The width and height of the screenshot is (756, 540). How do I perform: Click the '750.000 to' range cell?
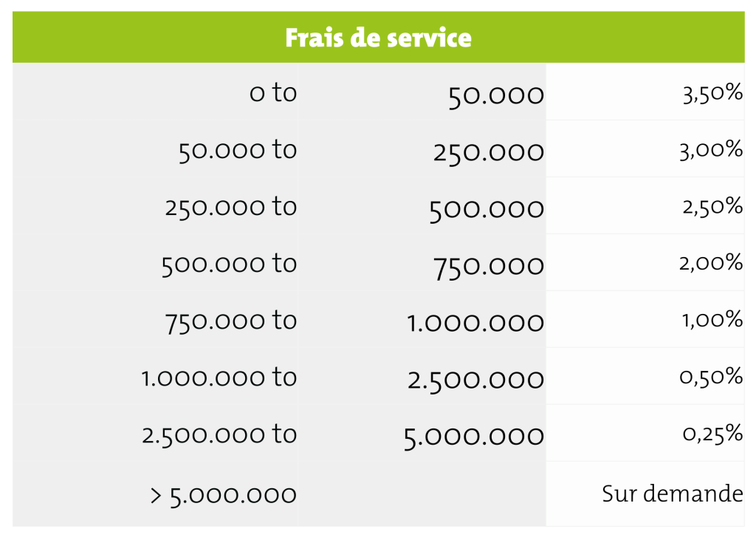(x=231, y=321)
